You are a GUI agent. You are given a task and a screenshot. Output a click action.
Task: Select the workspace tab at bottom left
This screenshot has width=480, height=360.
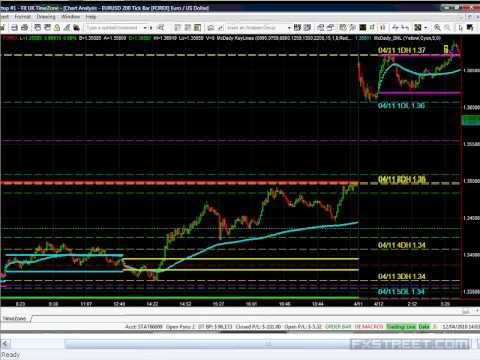pyautogui.click(x=15, y=318)
